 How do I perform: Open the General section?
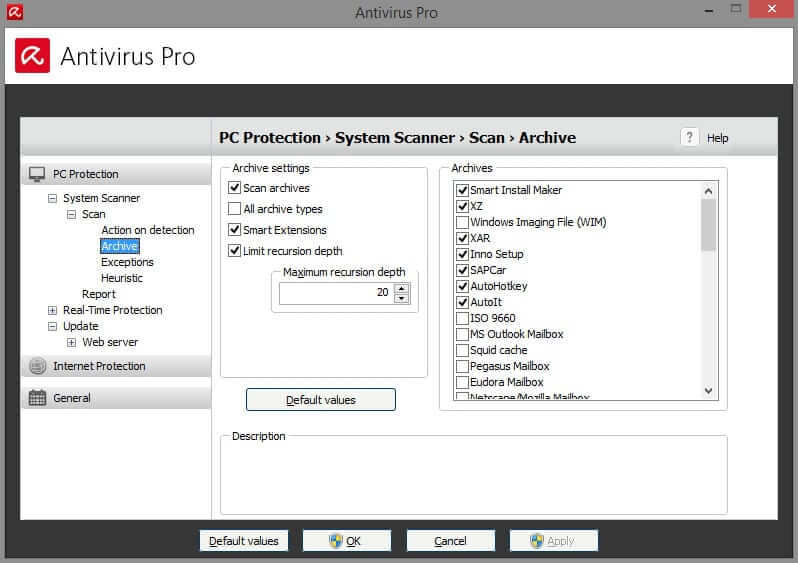pyautogui.click(x=116, y=398)
